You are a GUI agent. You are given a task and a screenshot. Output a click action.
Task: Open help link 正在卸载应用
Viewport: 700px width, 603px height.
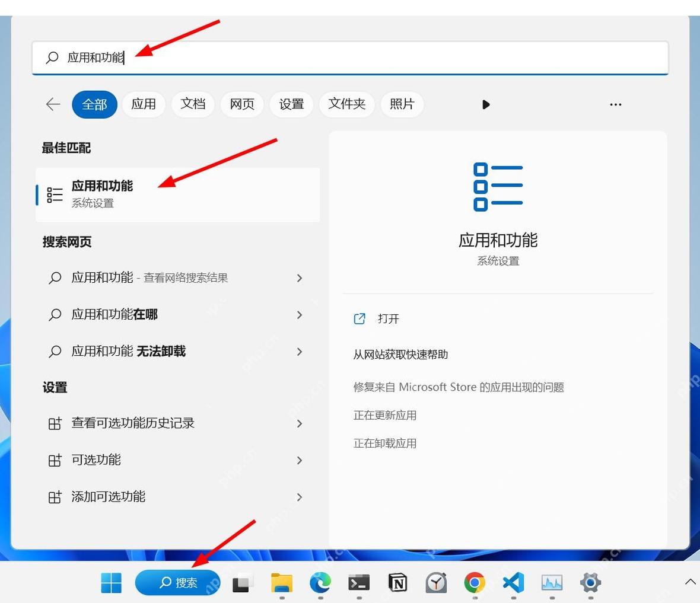click(x=385, y=444)
